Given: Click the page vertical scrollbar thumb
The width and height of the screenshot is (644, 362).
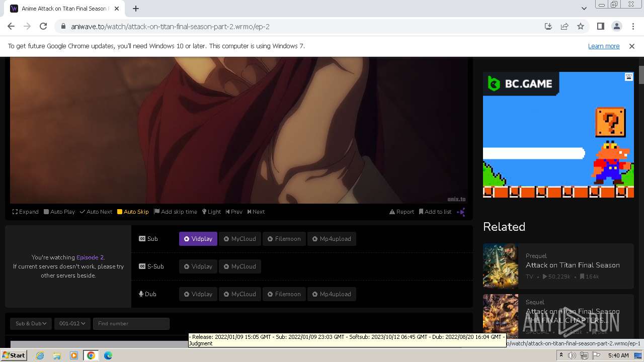Looking at the screenshot, I should pyautogui.click(x=641, y=74).
